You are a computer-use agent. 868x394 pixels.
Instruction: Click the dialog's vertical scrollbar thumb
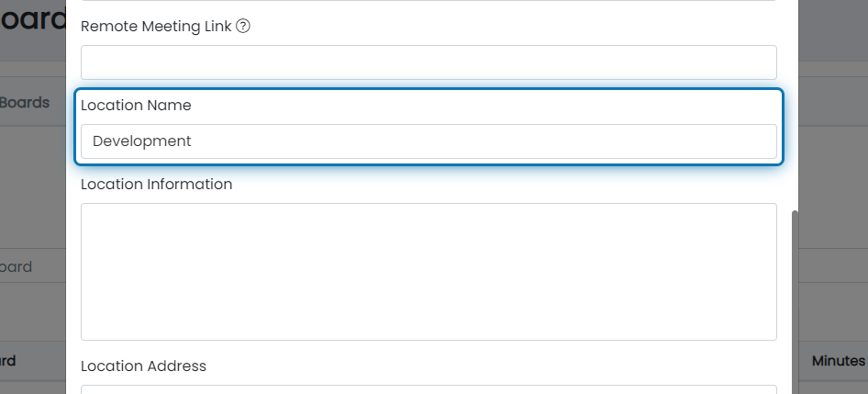[796, 302]
